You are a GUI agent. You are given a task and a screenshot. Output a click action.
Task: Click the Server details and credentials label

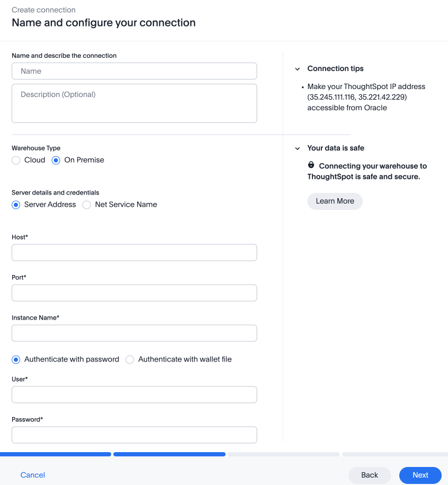[55, 193]
